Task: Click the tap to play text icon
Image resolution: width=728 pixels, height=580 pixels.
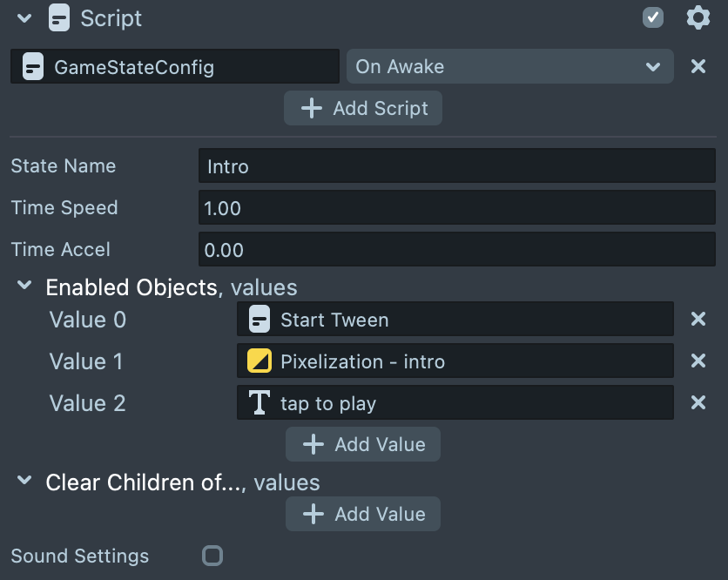Action: tap(259, 403)
